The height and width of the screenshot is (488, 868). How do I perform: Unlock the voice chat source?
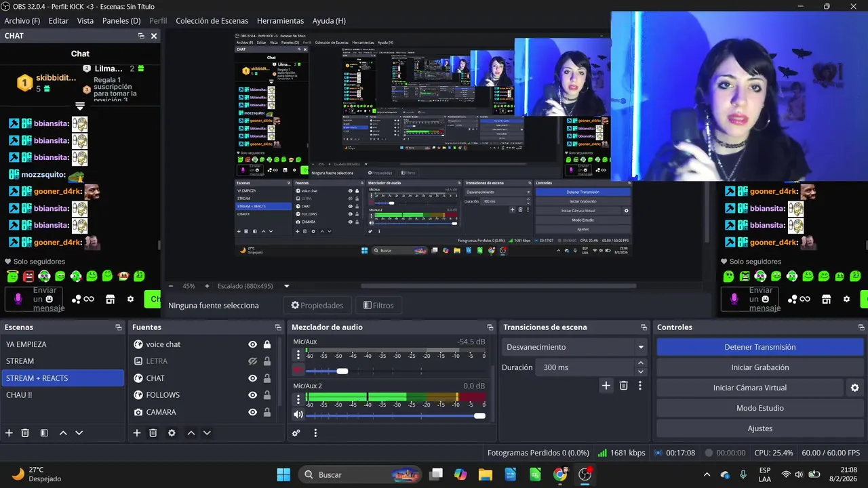[267, 344]
